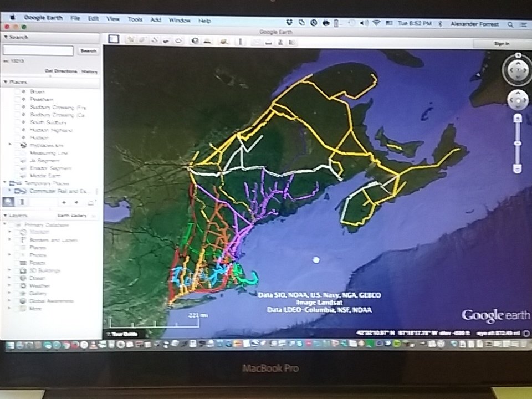Screen dimensions: 532x399
Task: Click inside the search input field
Action: click(38, 50)
